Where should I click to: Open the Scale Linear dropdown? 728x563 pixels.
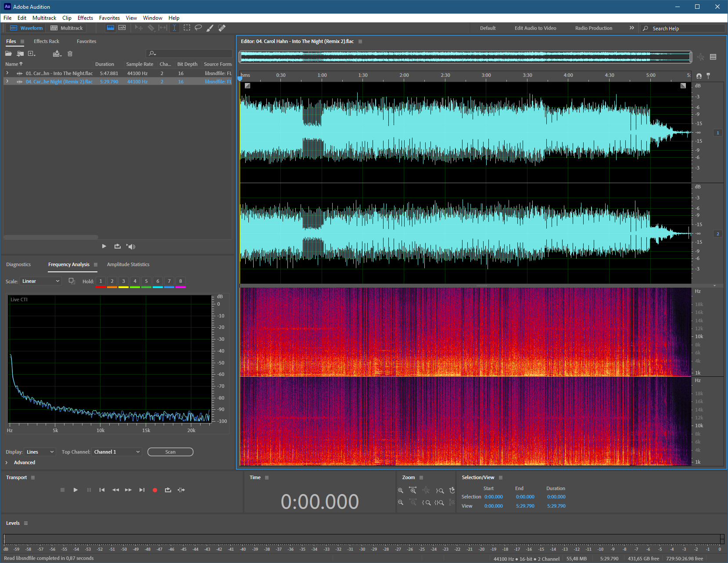point(41,281)
